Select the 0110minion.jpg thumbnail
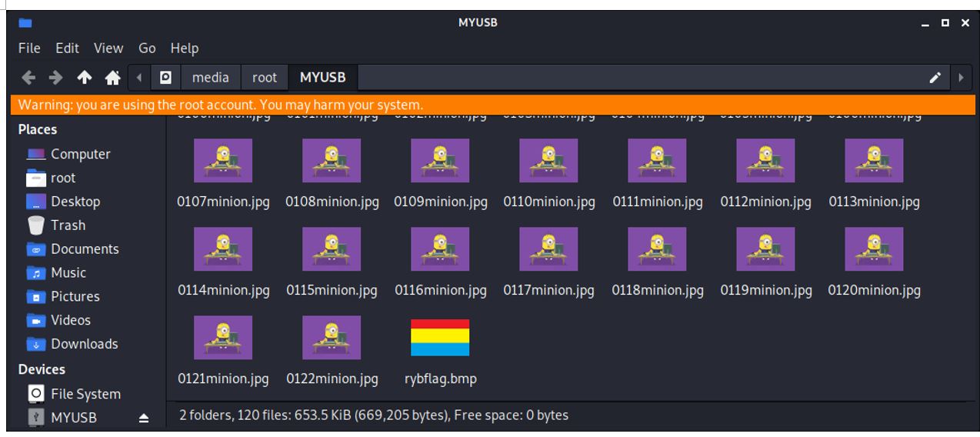Screen dimensions: 980x437 [548, 160]
